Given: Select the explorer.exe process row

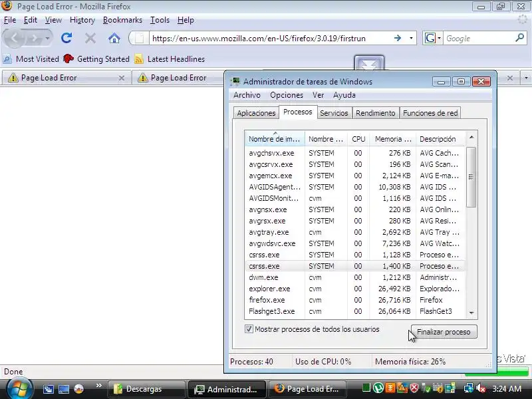Looking at the screenshot, I should click(355, 289).
